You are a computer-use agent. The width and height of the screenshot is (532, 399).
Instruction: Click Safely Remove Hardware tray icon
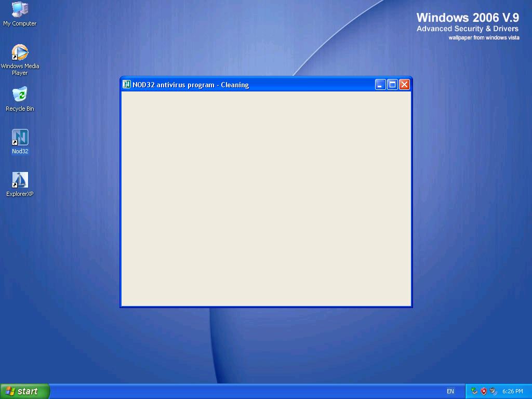[474, 391]
